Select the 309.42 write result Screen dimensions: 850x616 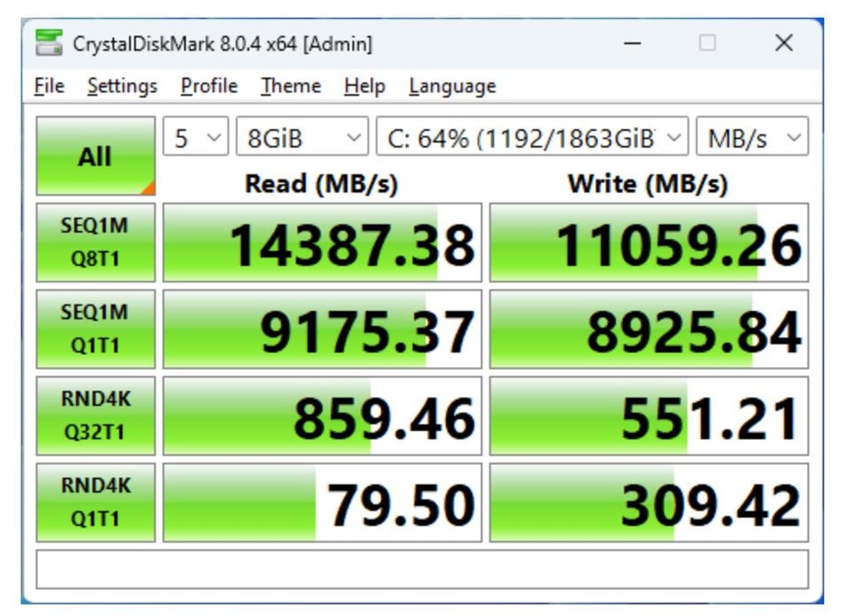click(x=649, y=503)
